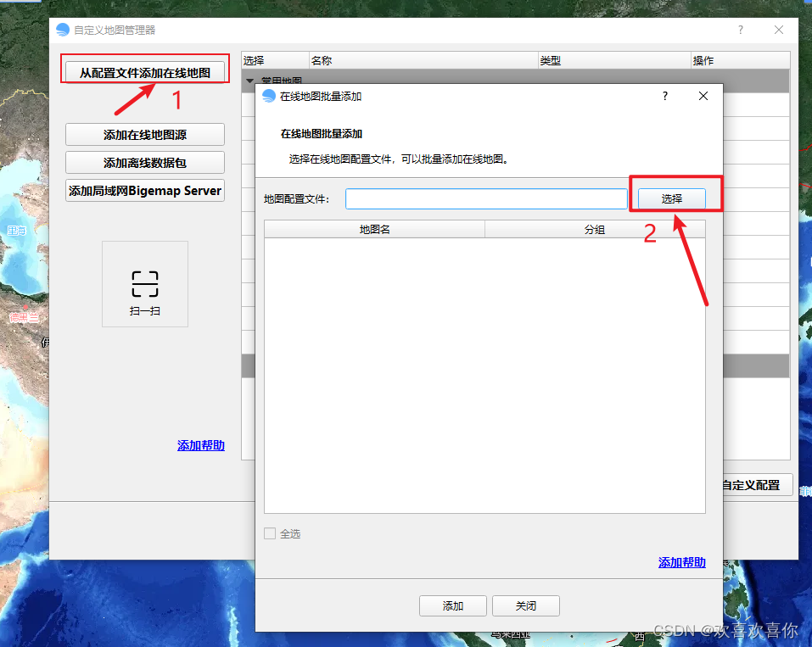Click help ? icon of 自定义地图管理器 window
Image resolution: width=812 pixels, height=647 pixels.
[740, 30]
